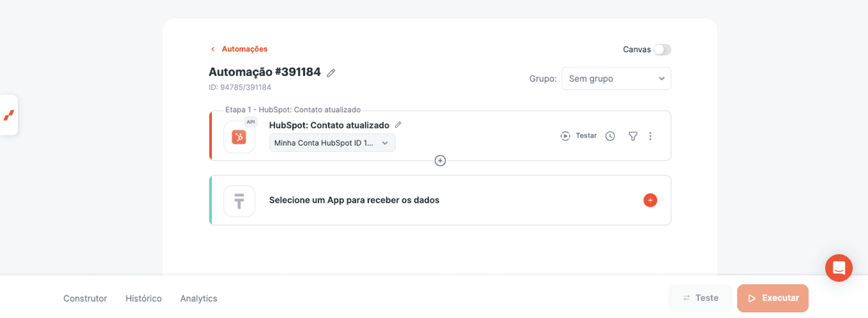
Task: Add a step with the circled plus connector
Action: click(x=440, y=161)
